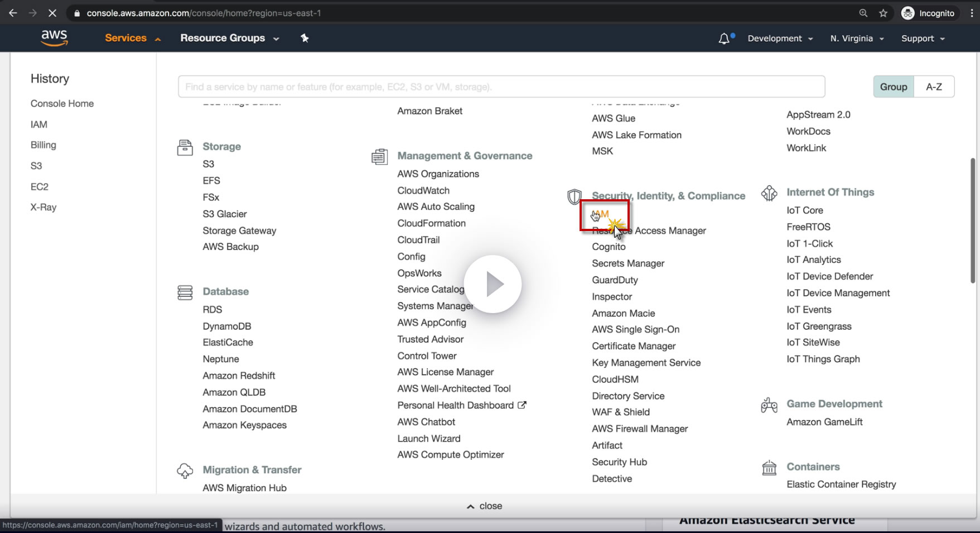
Task: Click the browser address bar URL
Action: [204, 13]
